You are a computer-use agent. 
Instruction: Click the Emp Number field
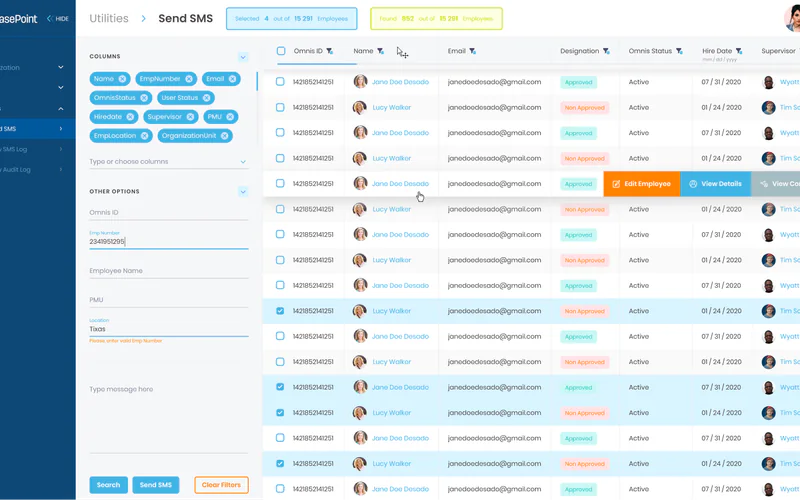click(x=168, y=241)
